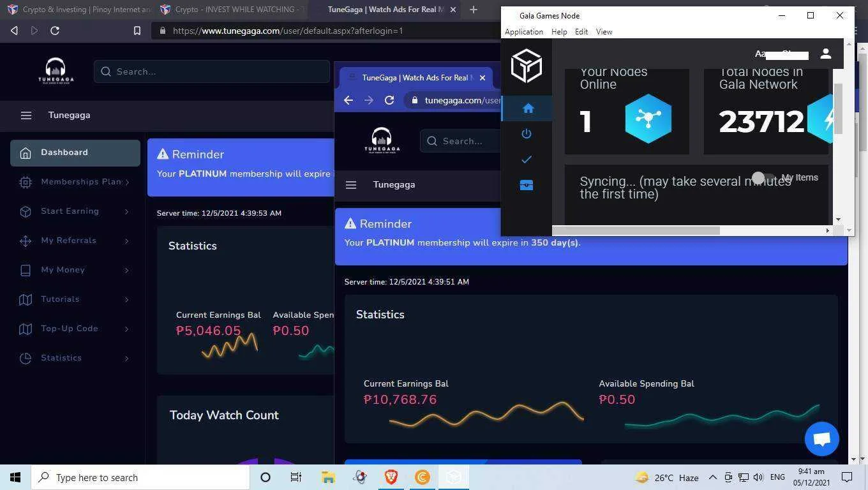Viewport: 868px width, 490px height.
Task: Open the treasure chest icon in Gala Node sidebar
Action: pyautogui.click(x=527, y=185)
